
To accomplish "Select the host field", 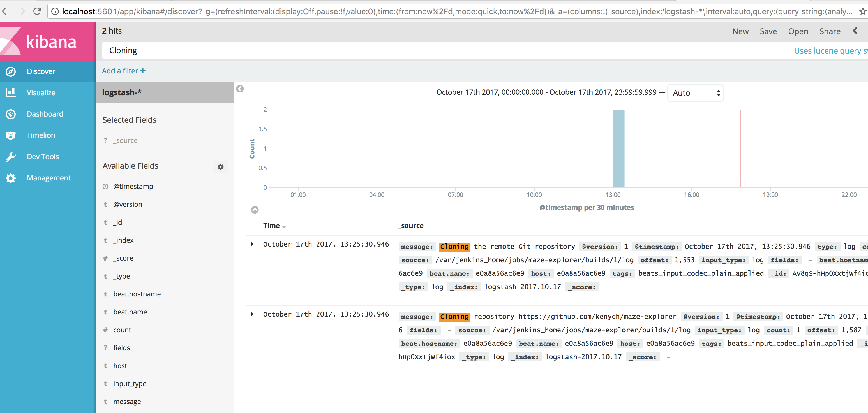I will tap(120, 365).
